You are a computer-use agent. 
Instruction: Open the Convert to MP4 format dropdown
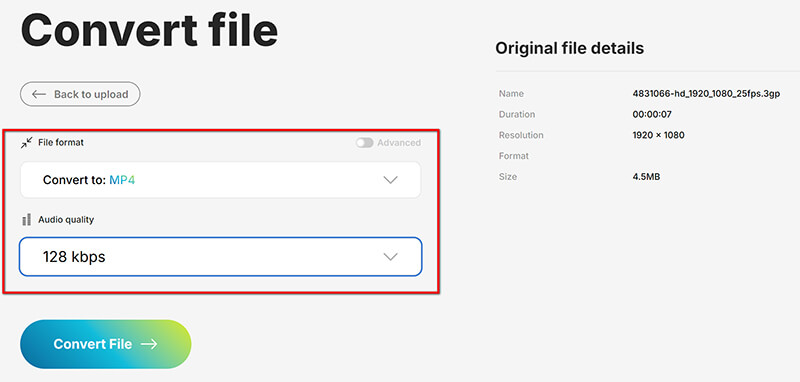(220, 180)
